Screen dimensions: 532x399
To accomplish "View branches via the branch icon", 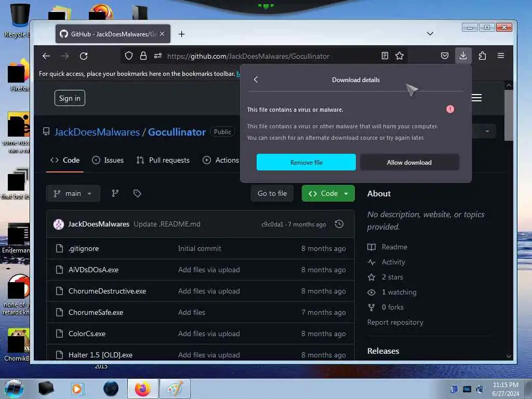I will [115, 193].
